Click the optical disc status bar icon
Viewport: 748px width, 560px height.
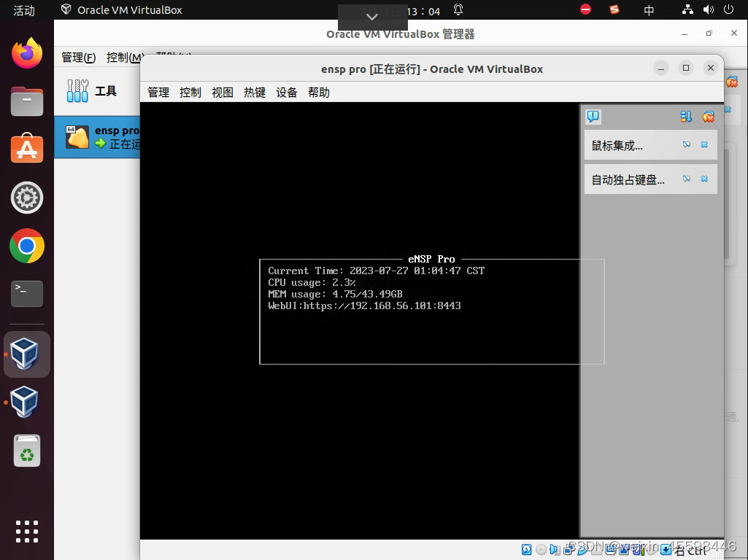pos(541,550)
